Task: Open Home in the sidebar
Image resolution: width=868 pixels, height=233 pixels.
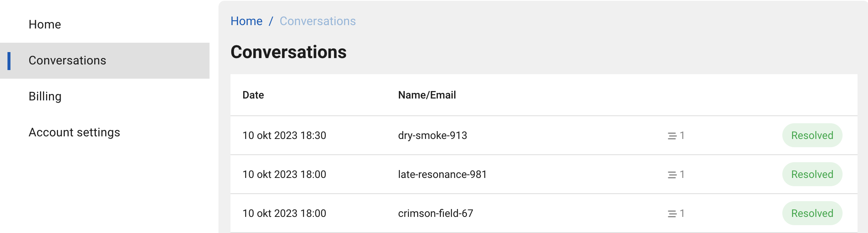Action: [45, 24]
